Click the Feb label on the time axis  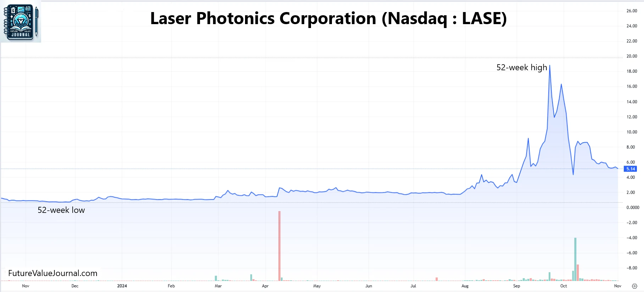[171, 286]
